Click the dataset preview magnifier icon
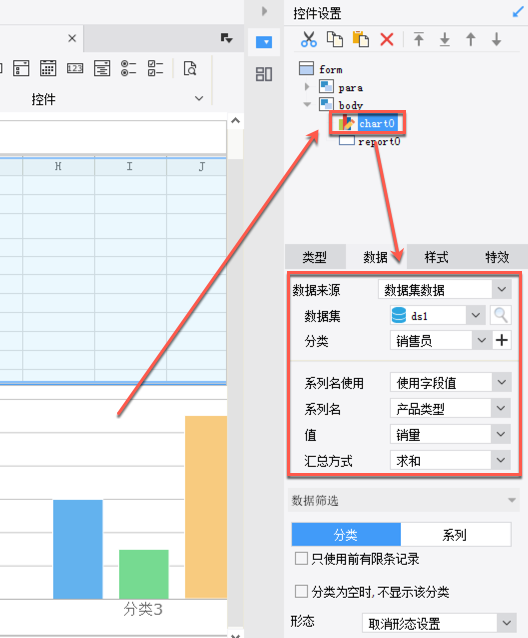This screenshot has width=528, height=638. pyautogui.click(x=501, y=315)
